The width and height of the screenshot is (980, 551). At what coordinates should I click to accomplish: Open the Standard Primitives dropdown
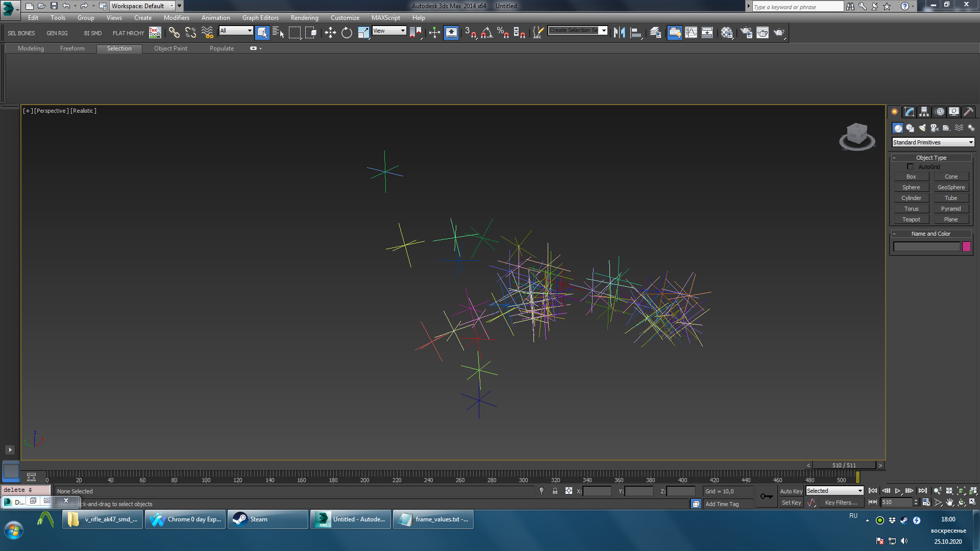[x=933, y=142]
